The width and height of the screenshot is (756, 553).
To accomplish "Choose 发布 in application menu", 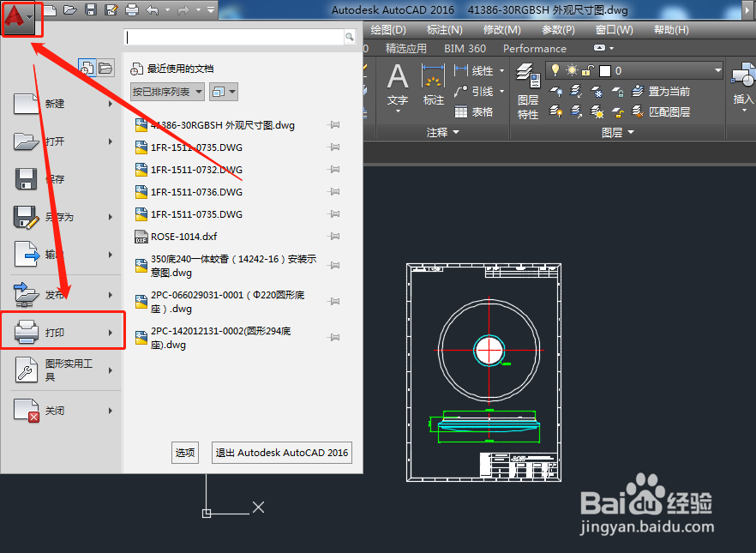I will click(63, 295).
